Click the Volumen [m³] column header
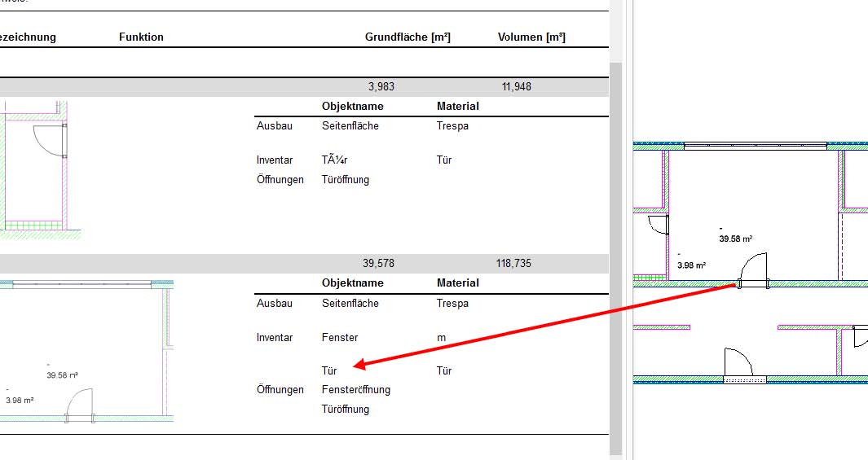This screenshot has height=460, width=868. coord(531,37)
